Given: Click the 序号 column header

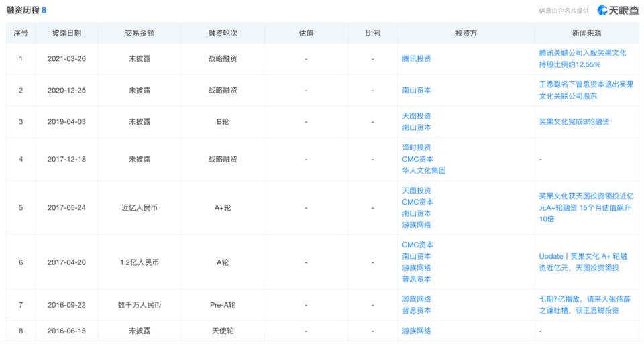Looking at the screenshot, I should coord(21,34).
